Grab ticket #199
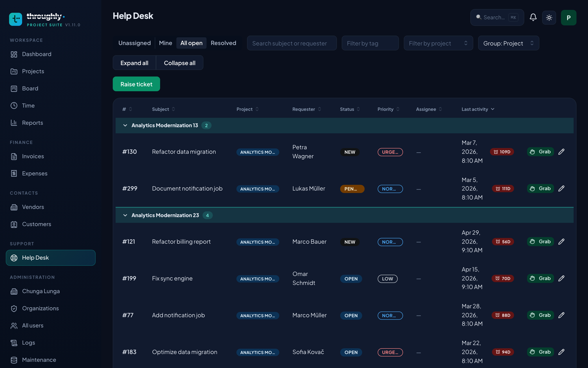This screenshot has height=368, width=588. tap(540, 278)
